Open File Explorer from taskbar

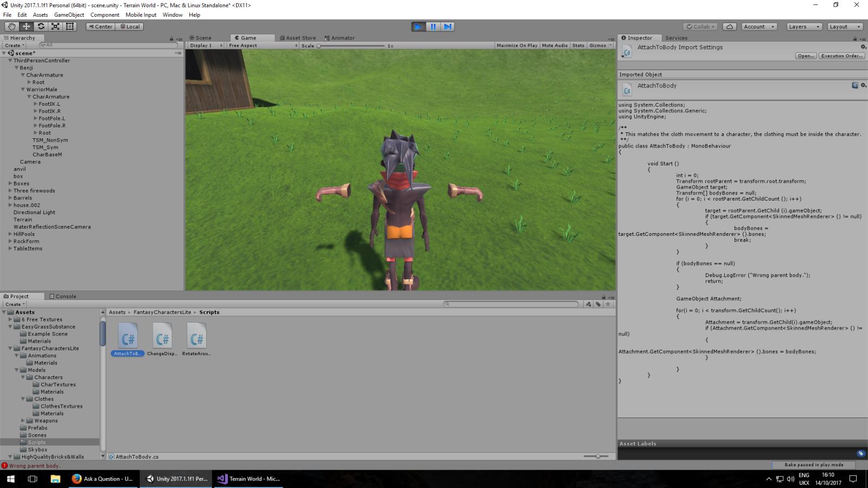[x=55, y=479]
